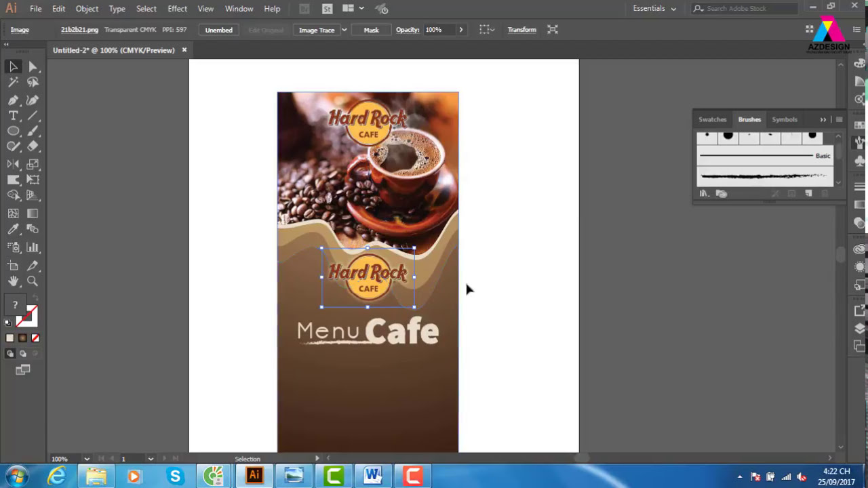The height and width of the screenshot is (488, 868).
Task: Select the Perspective Grid tool
Action: 33,195
